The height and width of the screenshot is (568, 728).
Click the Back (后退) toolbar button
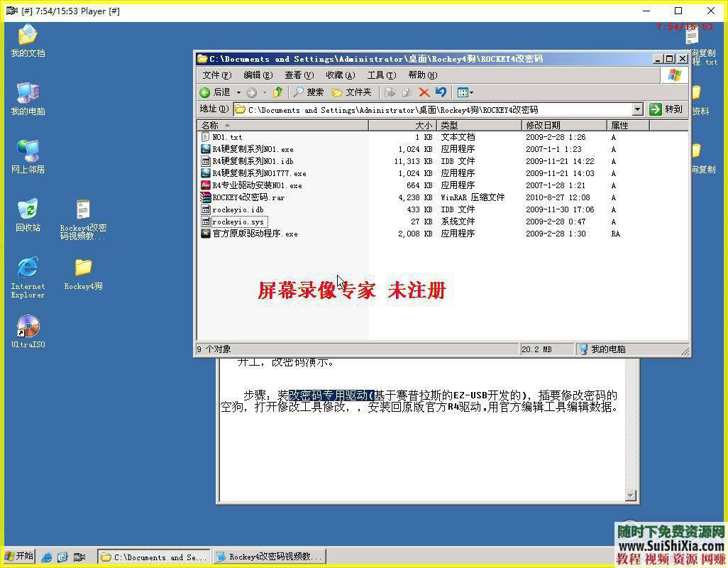[215, 92]
